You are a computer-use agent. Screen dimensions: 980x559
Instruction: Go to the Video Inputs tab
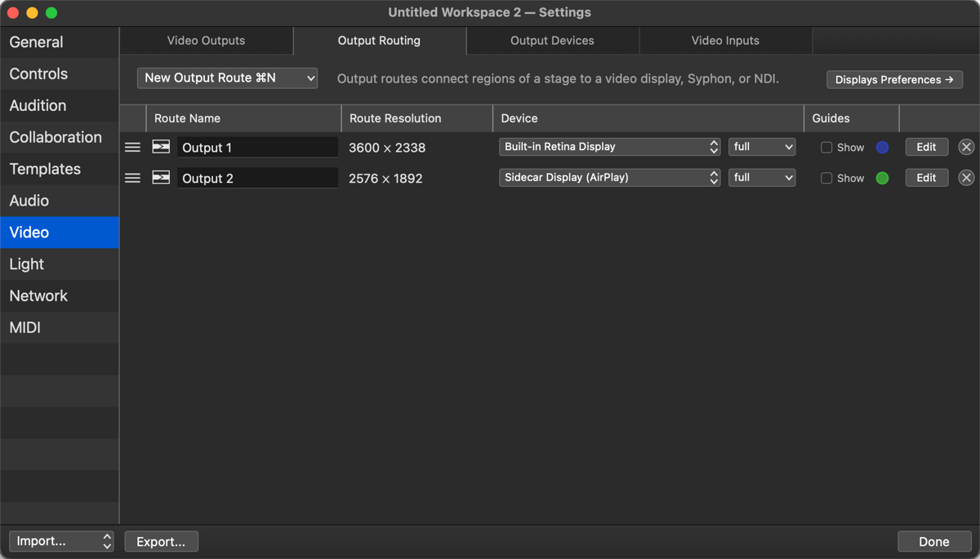click(725, 40)
